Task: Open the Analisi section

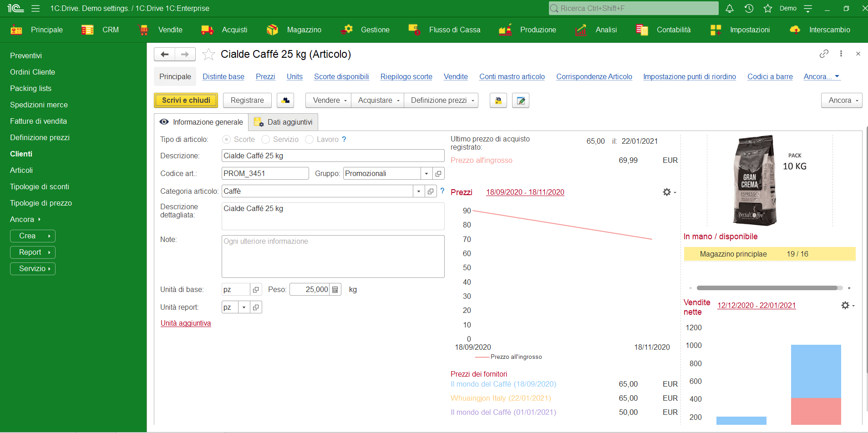Action: (596, 30)
